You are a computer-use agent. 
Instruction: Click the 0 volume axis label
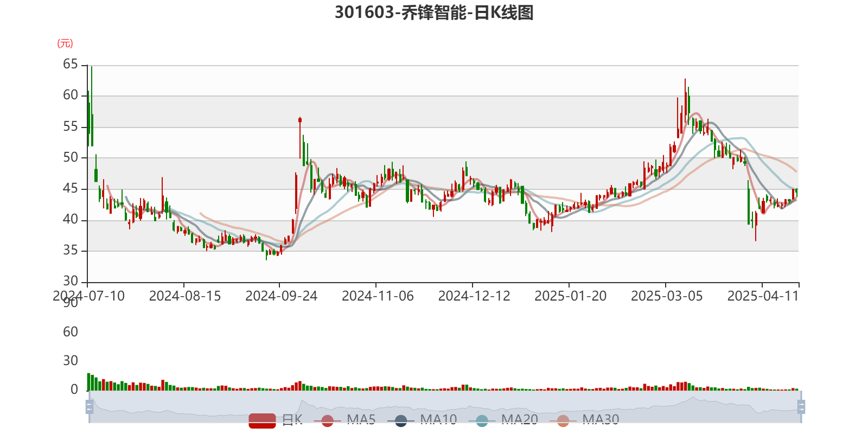point(74,390)
